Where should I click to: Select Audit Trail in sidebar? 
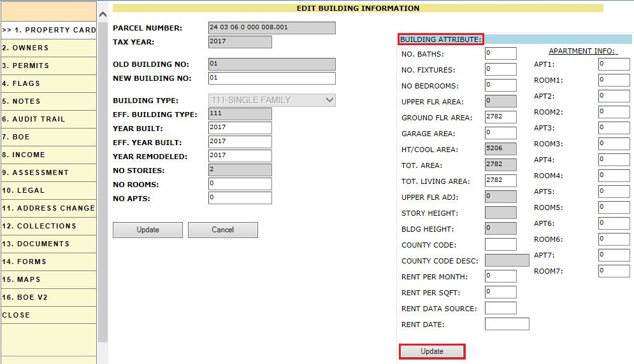[x=48, y=119]
